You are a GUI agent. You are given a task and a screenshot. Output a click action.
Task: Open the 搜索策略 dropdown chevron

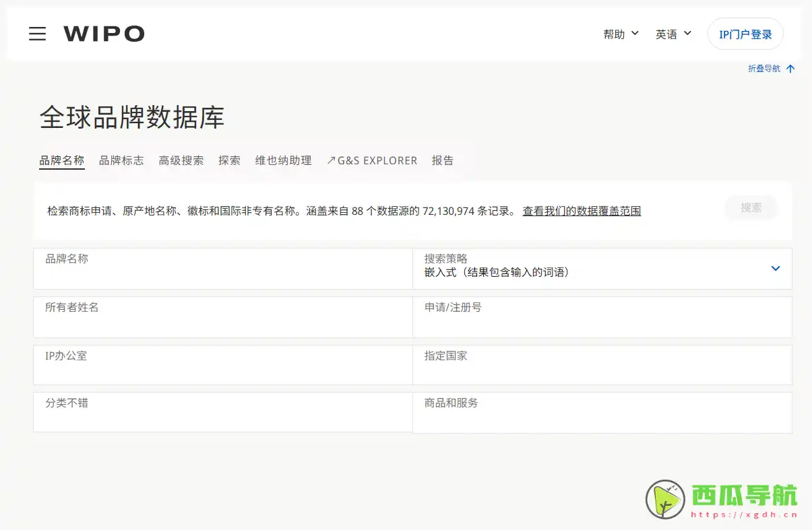tap(775, 268)
